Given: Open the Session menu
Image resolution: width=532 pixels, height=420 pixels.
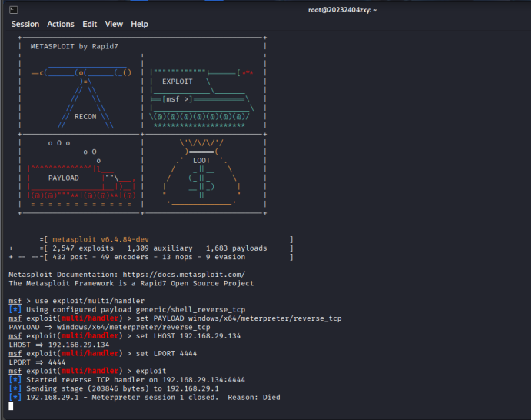Looking at the screenshot, I should point(25,24).
